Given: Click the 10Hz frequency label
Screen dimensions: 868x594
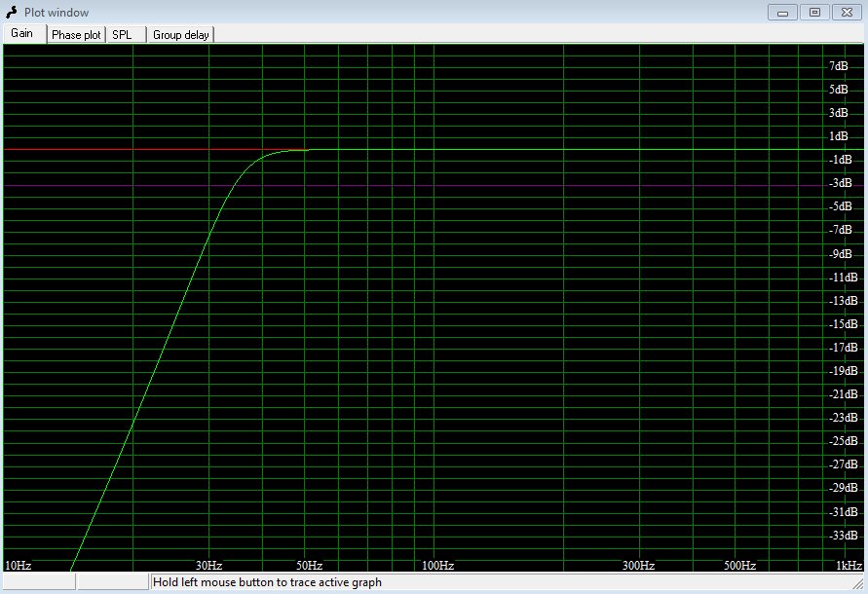Looking at the screenshot, I should pyautogui.click(x=18, y=565).
